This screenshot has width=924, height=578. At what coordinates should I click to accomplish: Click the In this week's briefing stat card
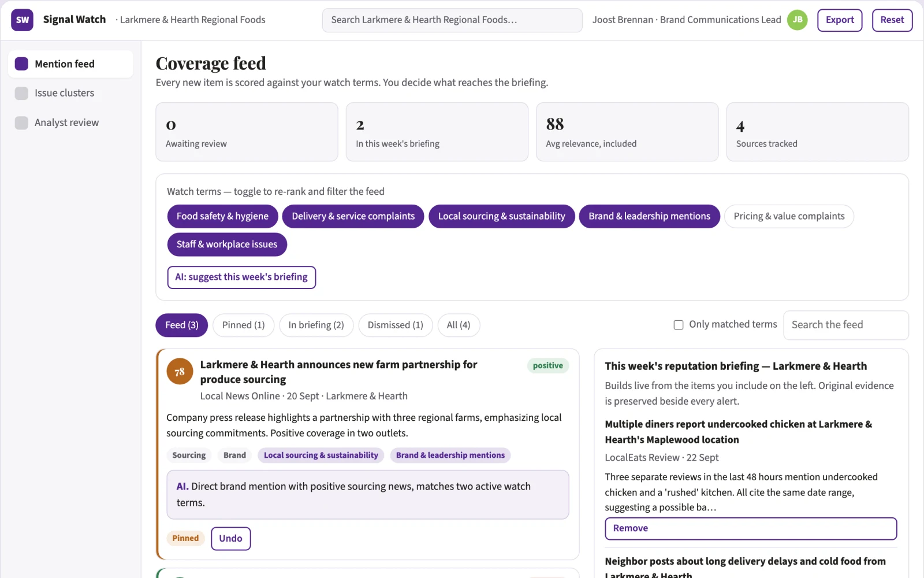pyautogui.click(x=437, y=132)
